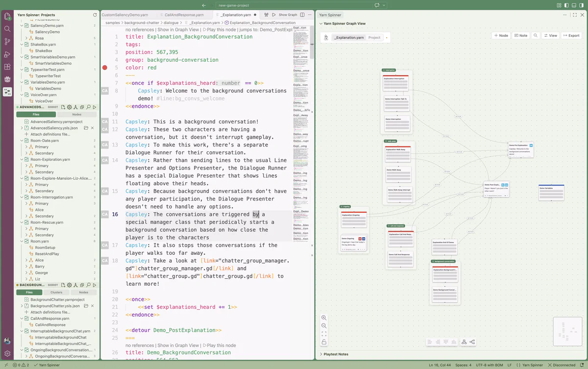The width and height of the screenshot is (588, 369).
Task: Click the auto-layout hierarchy icon in graph toolbar
Action: [x=464, y=342]
